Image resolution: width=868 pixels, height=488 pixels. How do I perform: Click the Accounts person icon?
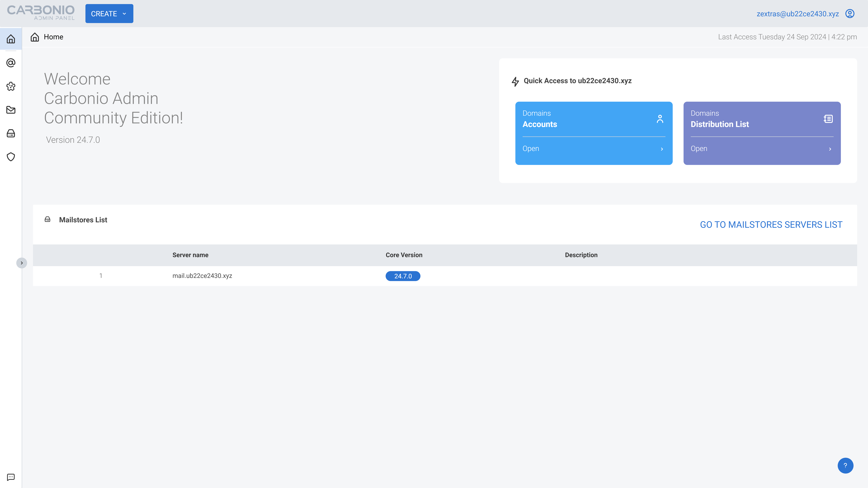pyautogui.click(x=660, y=119)
